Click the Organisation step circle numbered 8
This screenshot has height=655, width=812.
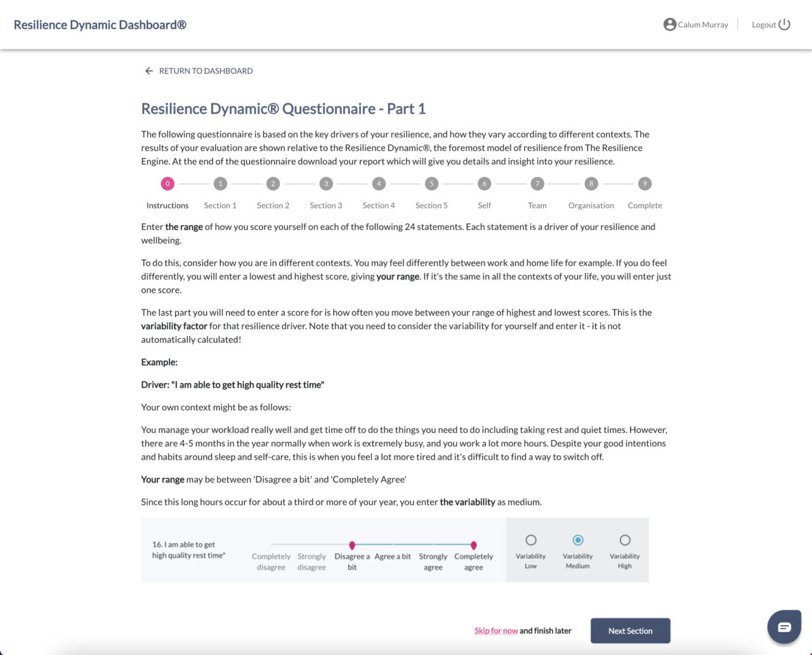591,183
